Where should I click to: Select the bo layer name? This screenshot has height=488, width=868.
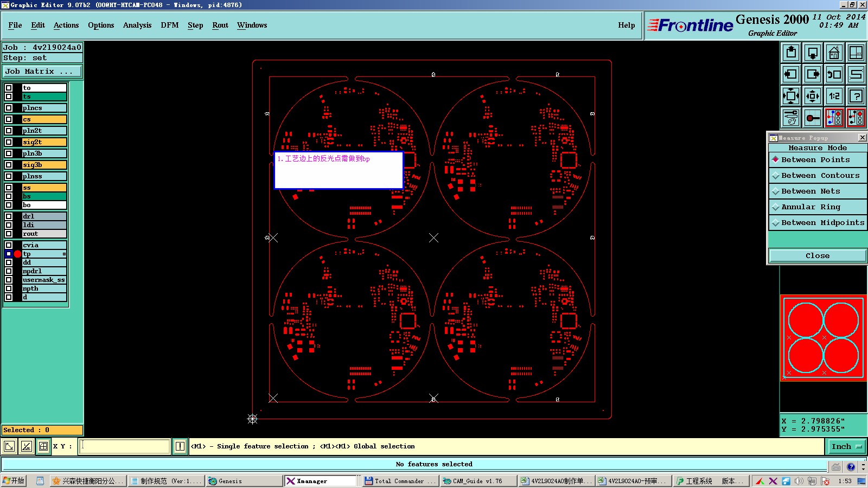(x=44, y=205)
